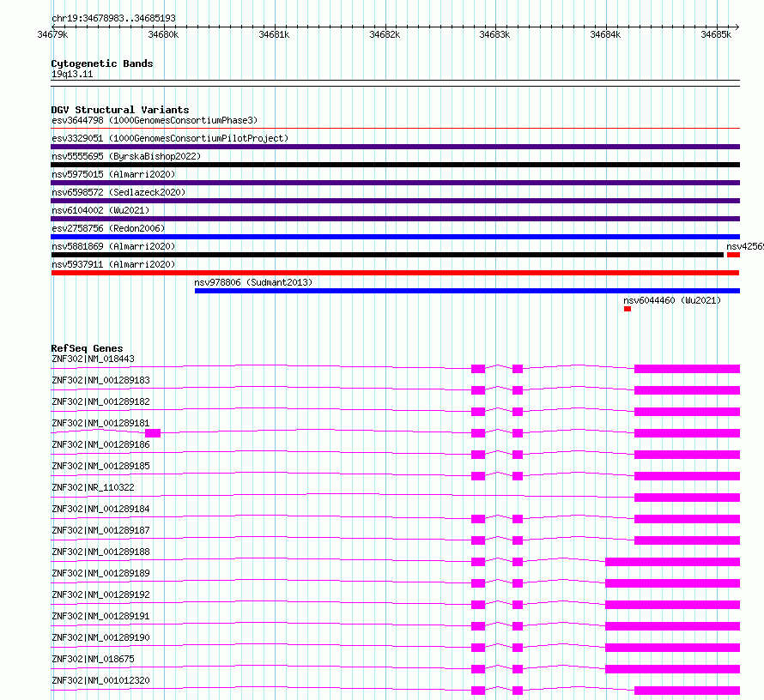Open transcript ZNF302|NM_001289188 label
764x700 pixels.
[x=100, y=552]
